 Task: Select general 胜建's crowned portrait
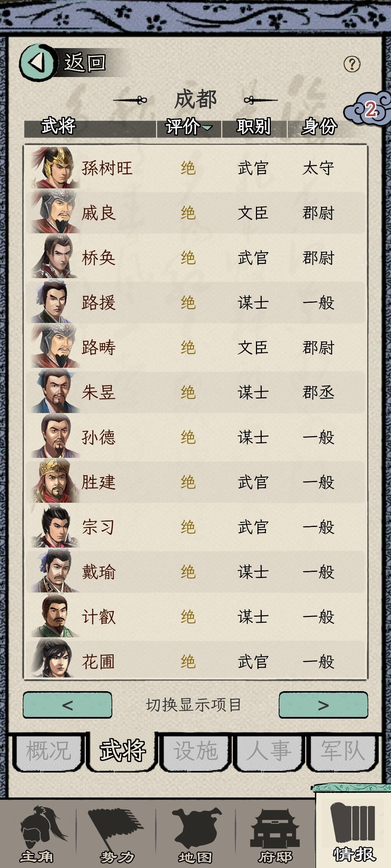point(55,481)
